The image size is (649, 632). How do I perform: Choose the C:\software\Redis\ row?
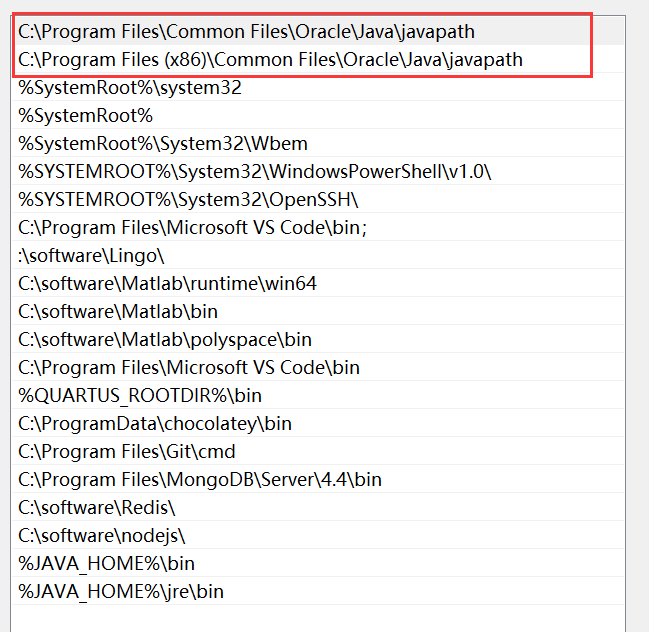tap(318, 507)
